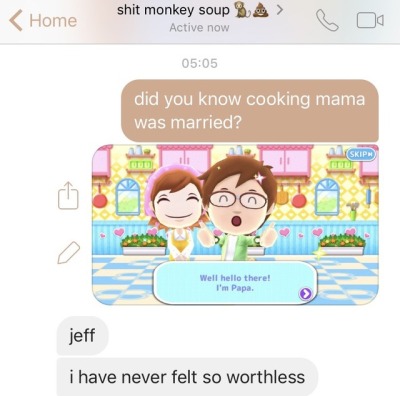Tap the purple next arrow in dialog
The image size is (400, 396).
click(305, 293)
